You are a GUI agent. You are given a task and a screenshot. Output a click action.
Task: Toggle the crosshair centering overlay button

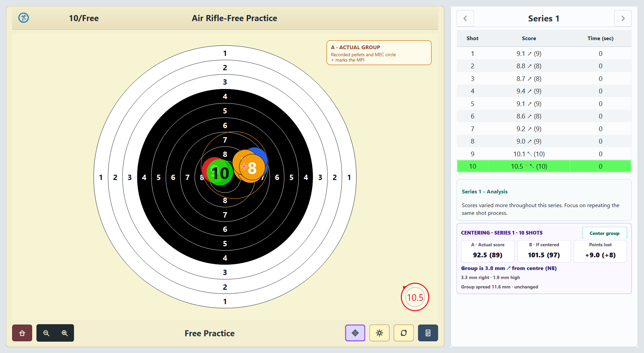coord(355,333)
